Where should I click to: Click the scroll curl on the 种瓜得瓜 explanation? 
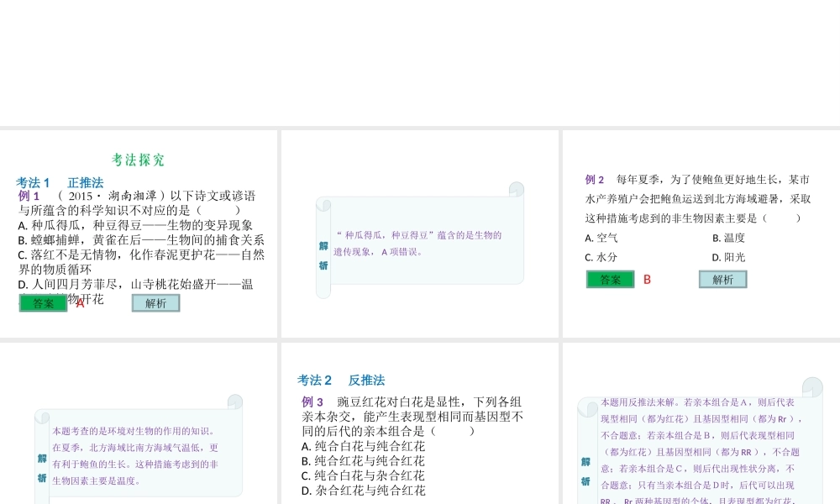tap(516, 190)
